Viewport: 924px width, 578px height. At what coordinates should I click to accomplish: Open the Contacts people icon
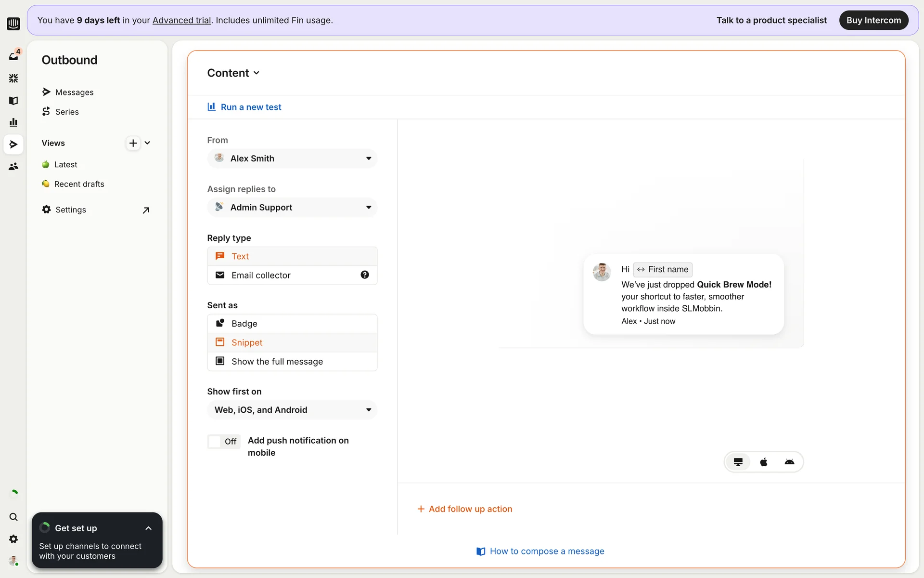pos(13,167)
